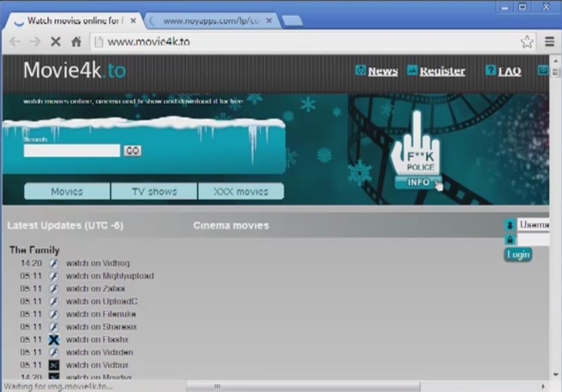The height and width of the screenshot is (392, 562).
Task: Click the password field beside the lock icon
Action: (533, 239)
